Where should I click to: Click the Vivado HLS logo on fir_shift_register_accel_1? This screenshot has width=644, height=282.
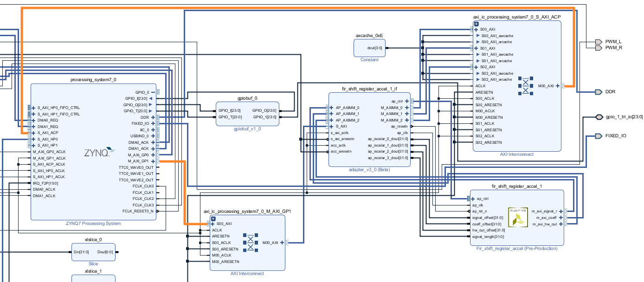click(x=518, y=217)
